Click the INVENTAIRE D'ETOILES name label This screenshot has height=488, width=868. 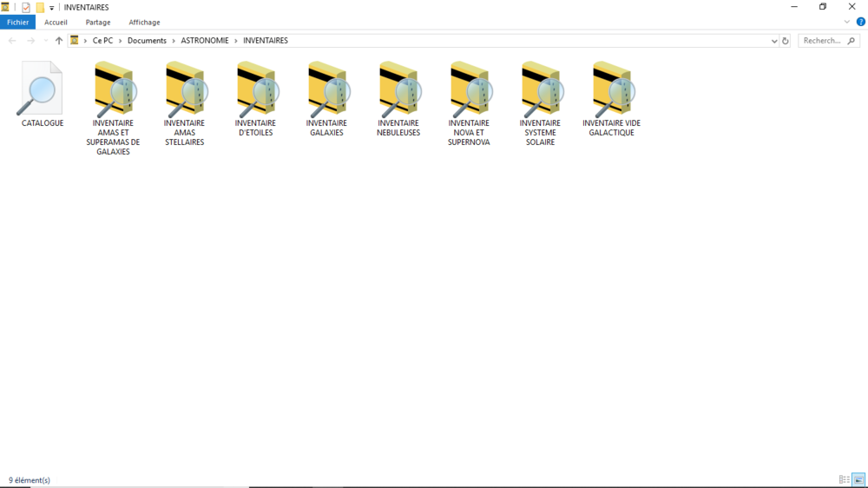coord(255,128)
